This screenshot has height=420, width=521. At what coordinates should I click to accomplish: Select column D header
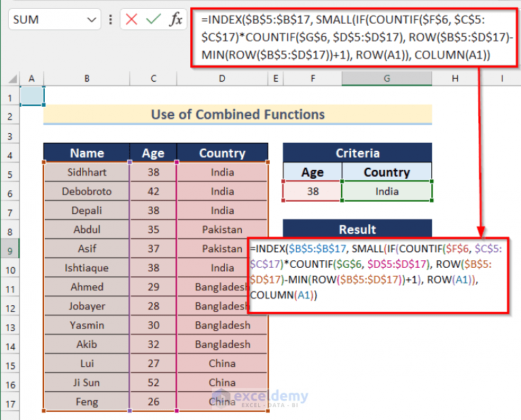[x=222, y=78]
